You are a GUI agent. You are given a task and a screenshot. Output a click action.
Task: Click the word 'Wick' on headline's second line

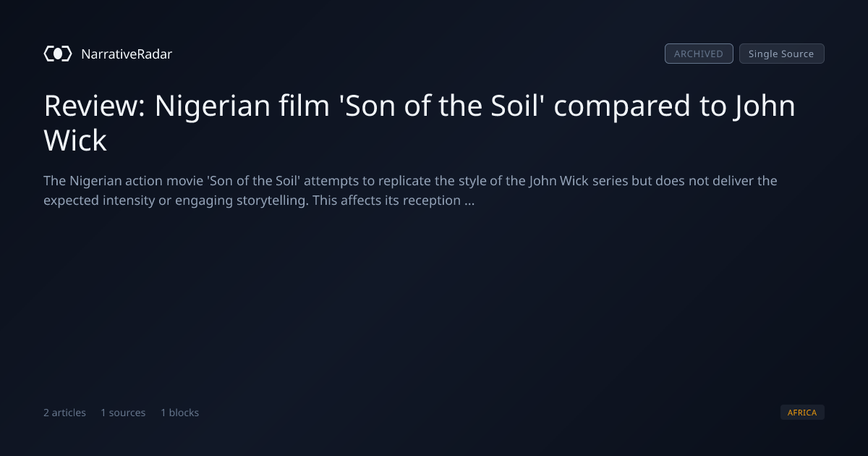coord(75,140)
